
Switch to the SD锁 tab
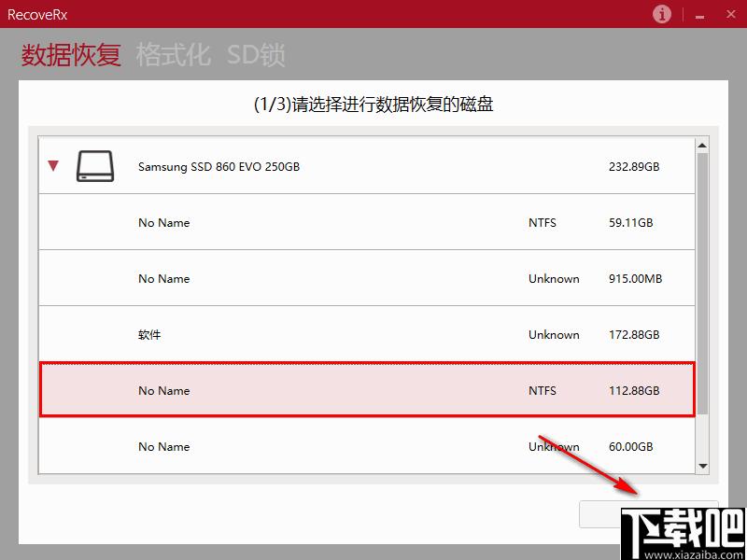(256, 55)
